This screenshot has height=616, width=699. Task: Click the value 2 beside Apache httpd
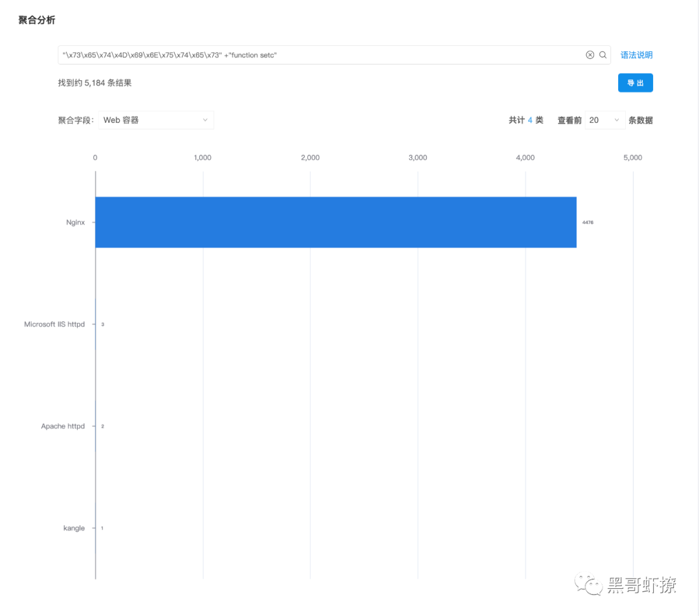click(102, 426)
